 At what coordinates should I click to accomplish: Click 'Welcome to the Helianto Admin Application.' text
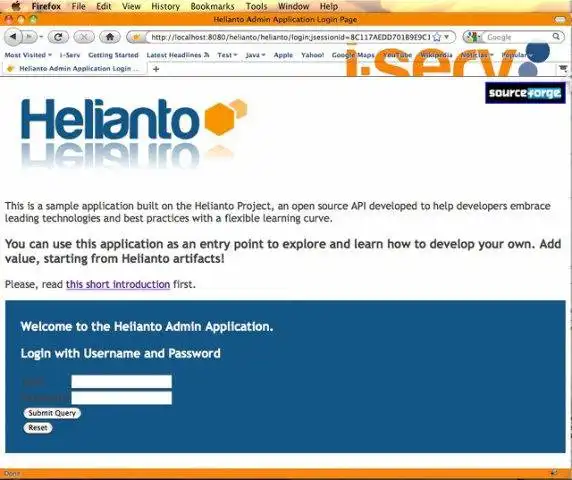(147, 326)
